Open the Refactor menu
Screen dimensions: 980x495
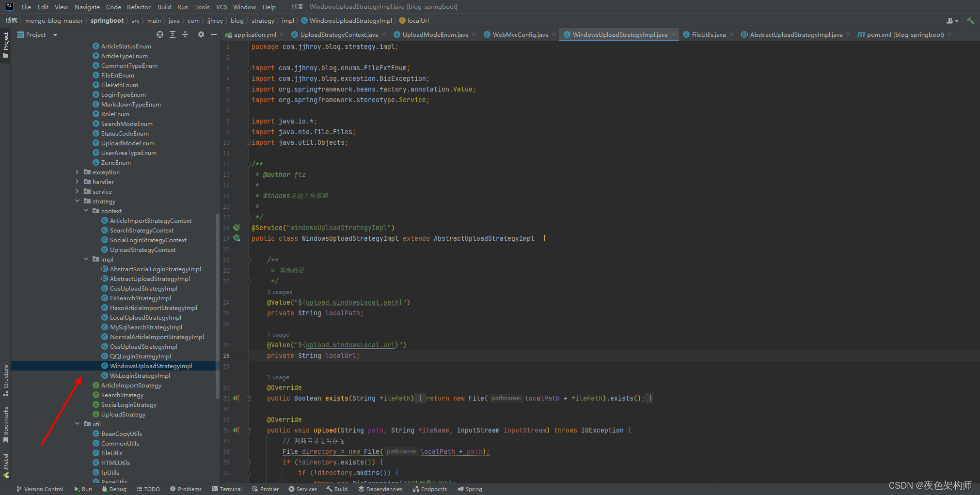tap(139, 7)
